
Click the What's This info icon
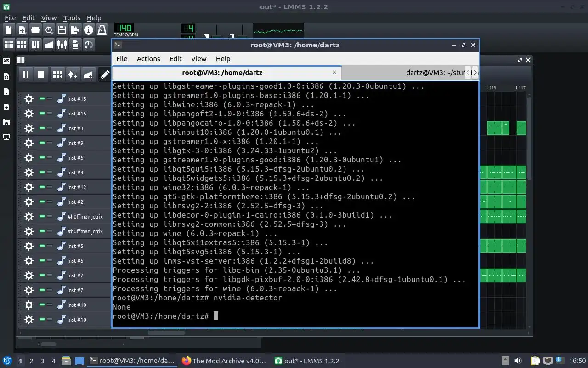click(88, 30)
